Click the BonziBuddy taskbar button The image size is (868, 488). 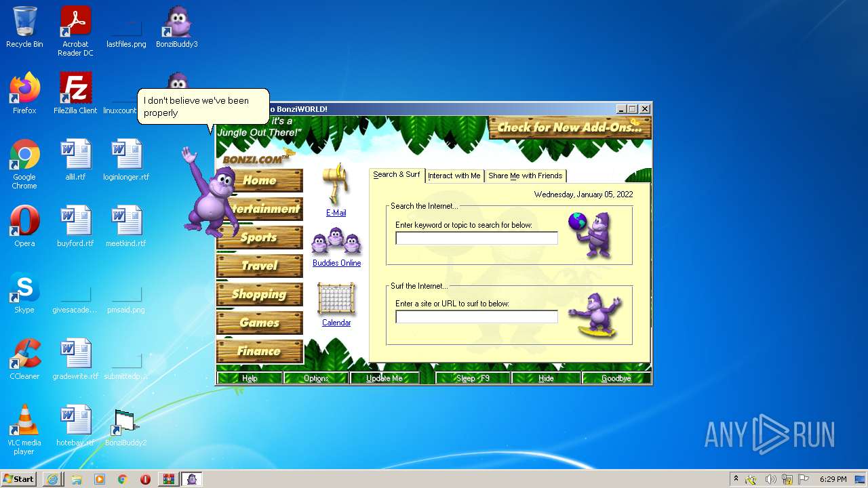click(x=193, y=479)
